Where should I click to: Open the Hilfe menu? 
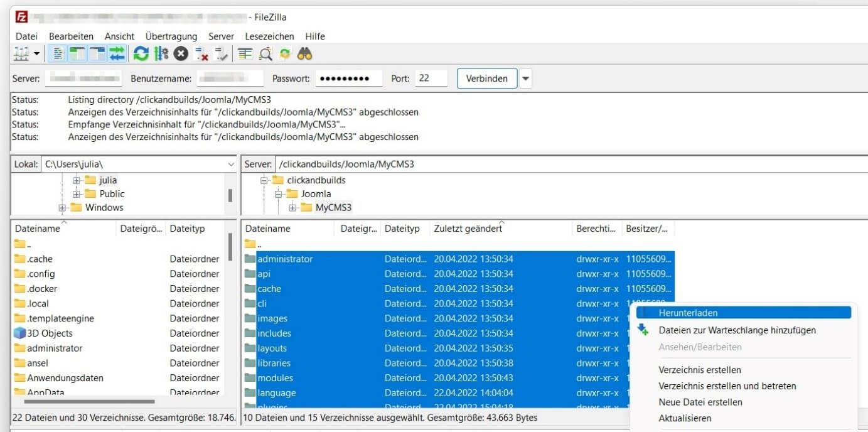tap(315, 36)
